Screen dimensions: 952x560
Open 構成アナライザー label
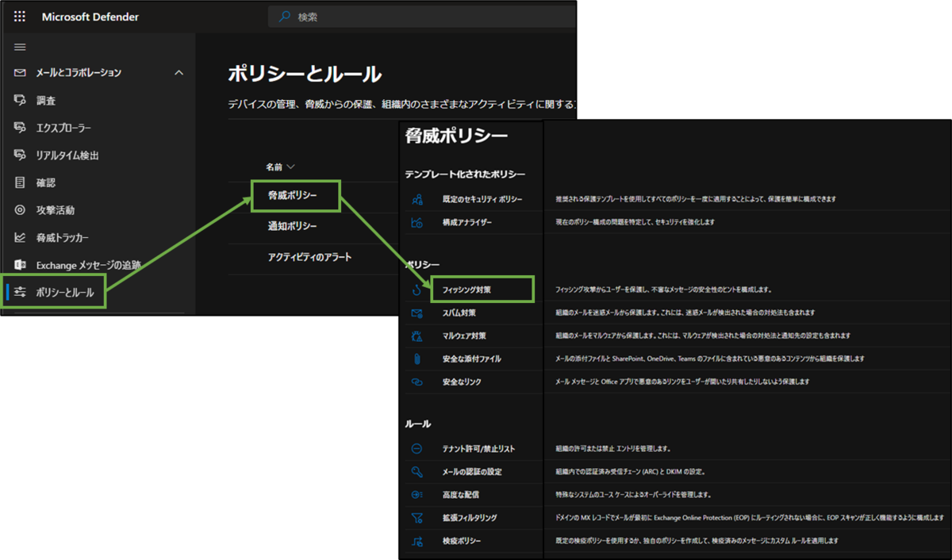[x=467, y=222]
